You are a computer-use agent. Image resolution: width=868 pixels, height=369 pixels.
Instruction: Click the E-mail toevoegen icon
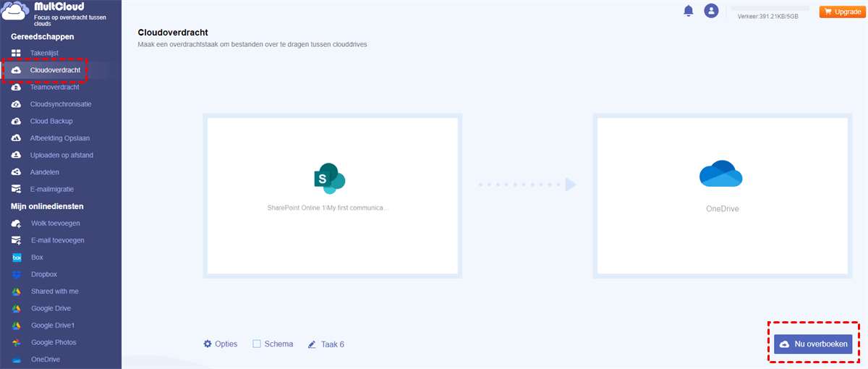pyautogui.click(x=16, y=240)
